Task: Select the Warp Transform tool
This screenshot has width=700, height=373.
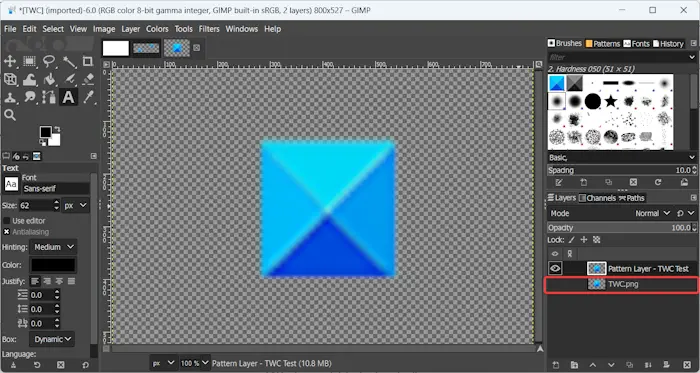Action: click(x=29, y=79)
